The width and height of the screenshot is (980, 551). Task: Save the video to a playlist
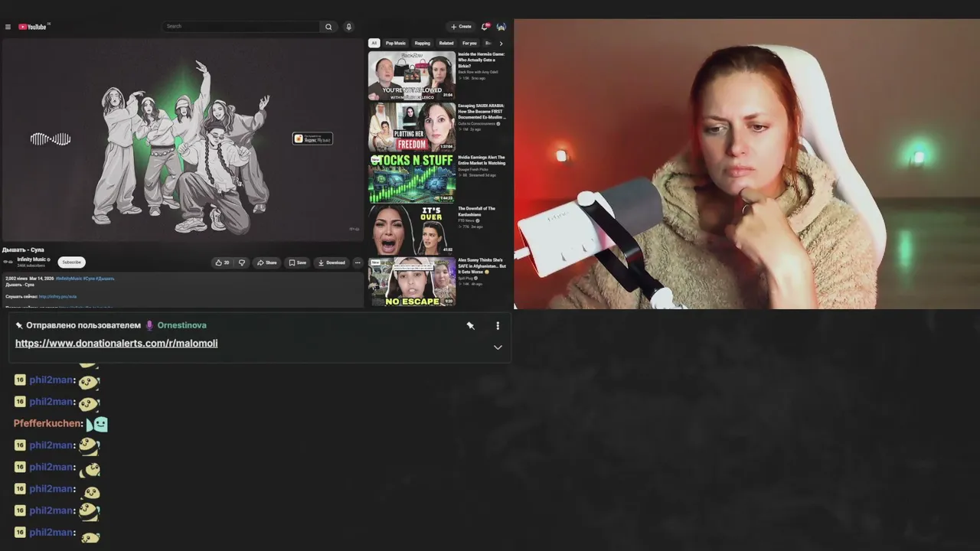(298, 262)
